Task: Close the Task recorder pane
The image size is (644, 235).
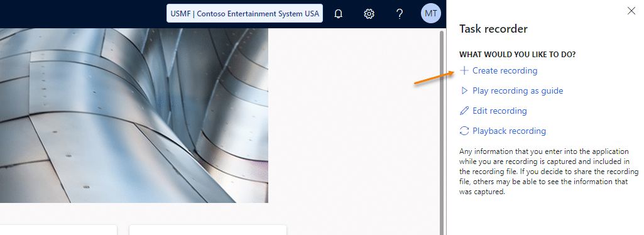Action: pos(631,11)
